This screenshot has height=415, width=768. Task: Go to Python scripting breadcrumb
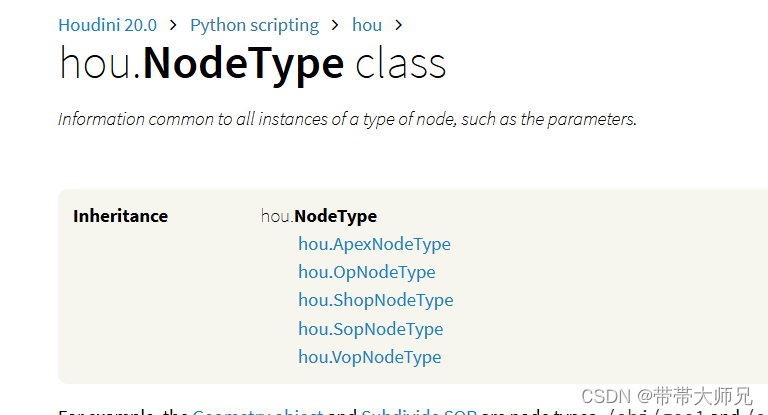pos(254,25)
